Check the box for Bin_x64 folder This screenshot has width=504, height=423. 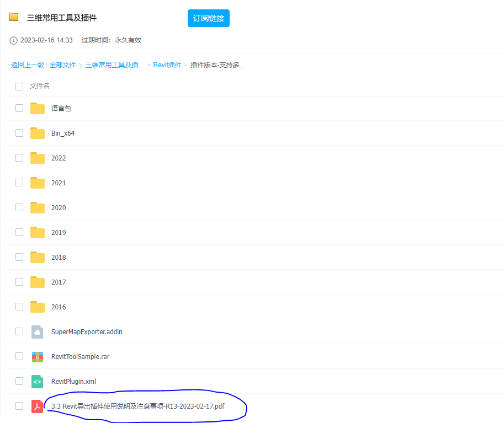(x=19, y=133)
